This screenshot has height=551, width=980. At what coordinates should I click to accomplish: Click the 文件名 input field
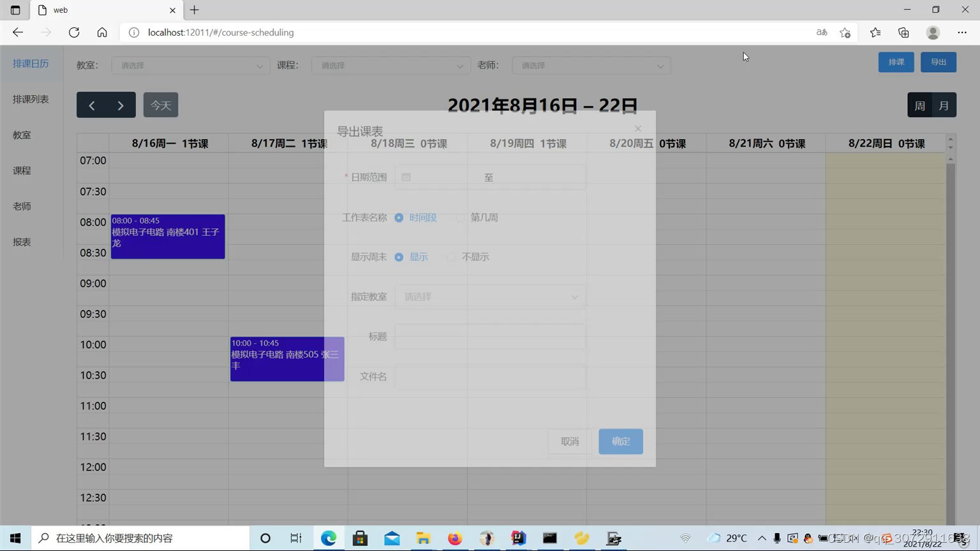pos(490,377)
